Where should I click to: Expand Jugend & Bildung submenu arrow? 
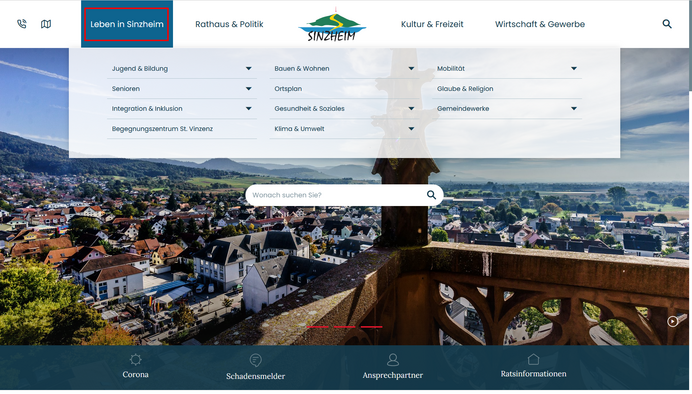coord(248,68)
